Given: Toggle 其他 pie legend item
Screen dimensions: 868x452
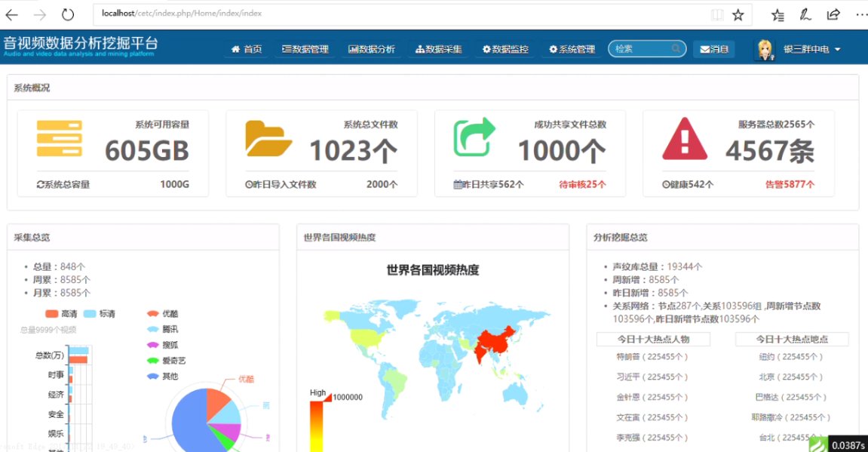Looking at the screenshot, I should 162,376.
